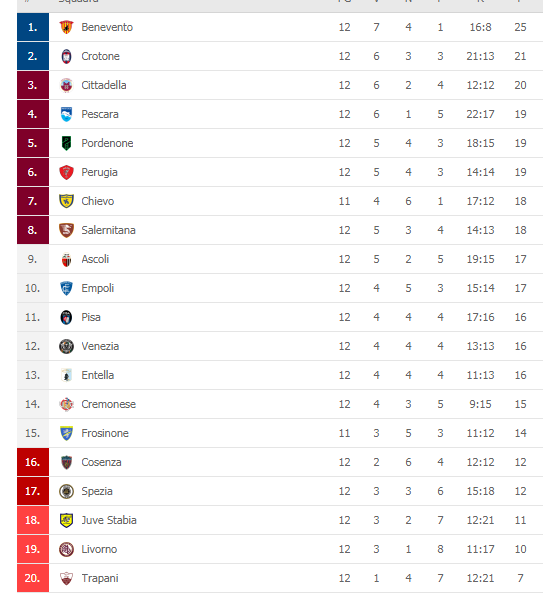
Task: Click the blue rank 1 position badge
Action: pos(33,27)
